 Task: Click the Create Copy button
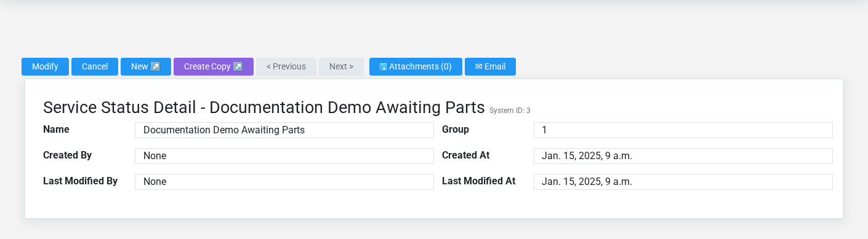point(214,66)
